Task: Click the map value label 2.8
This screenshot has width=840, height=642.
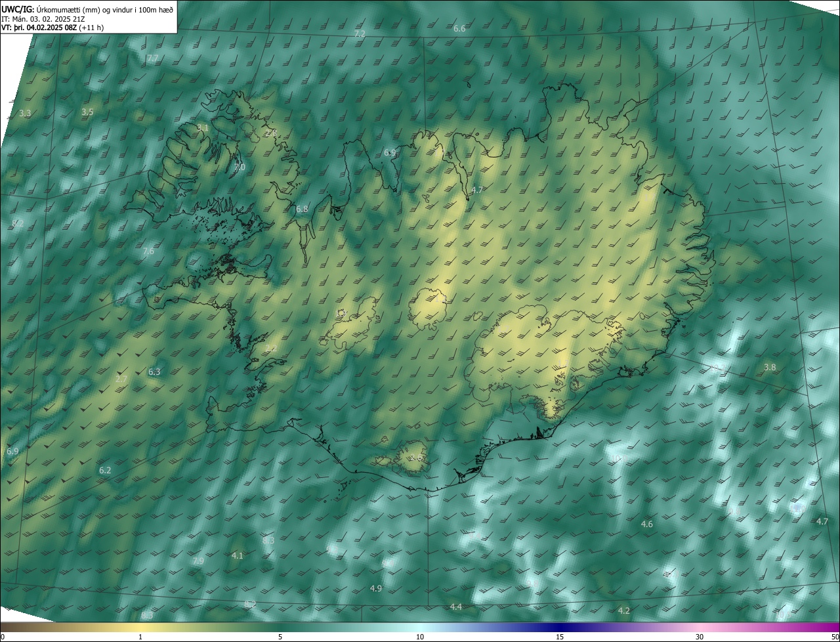Action: 270,133
